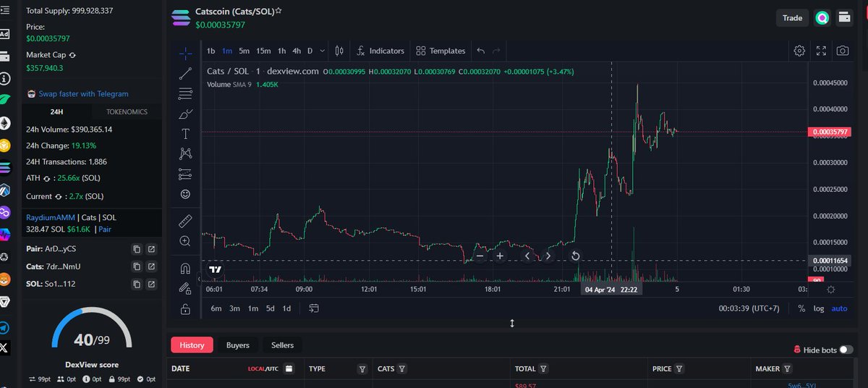Open the info icon in left sidebar
The image size is (868, 388).
(5, 78)
